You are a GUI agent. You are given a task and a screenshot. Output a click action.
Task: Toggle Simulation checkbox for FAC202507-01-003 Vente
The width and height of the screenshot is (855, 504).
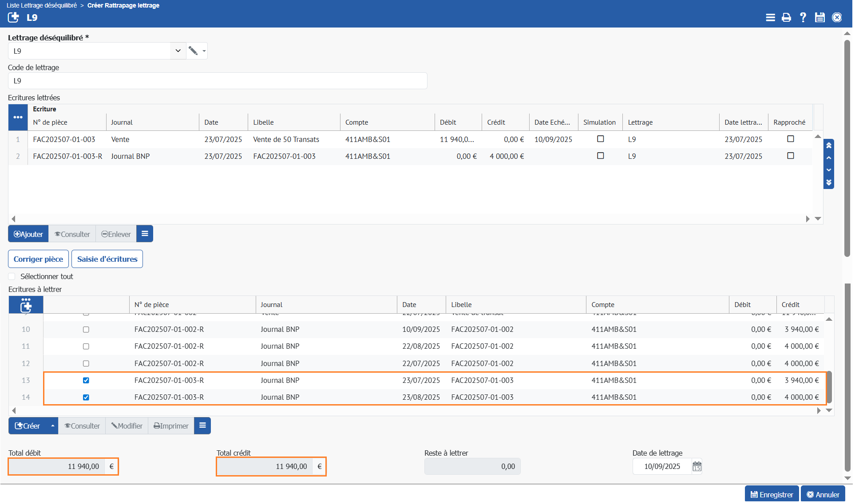[x=600, y=139]
